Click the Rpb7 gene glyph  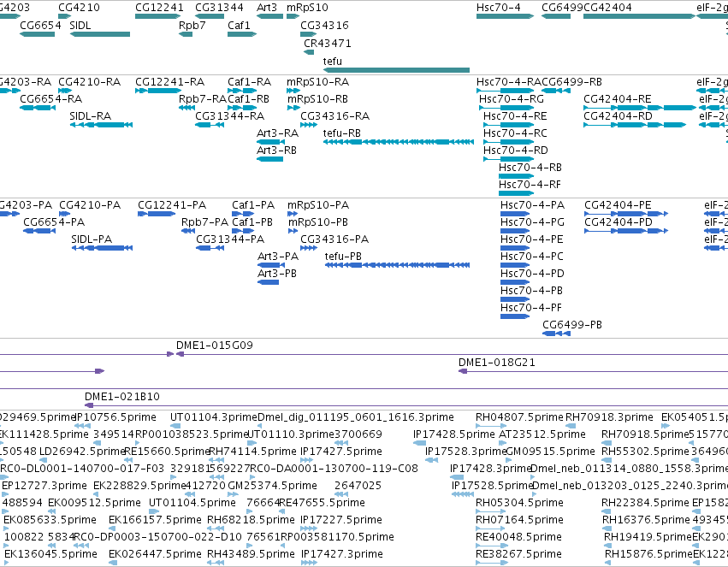tap(186, 34)
